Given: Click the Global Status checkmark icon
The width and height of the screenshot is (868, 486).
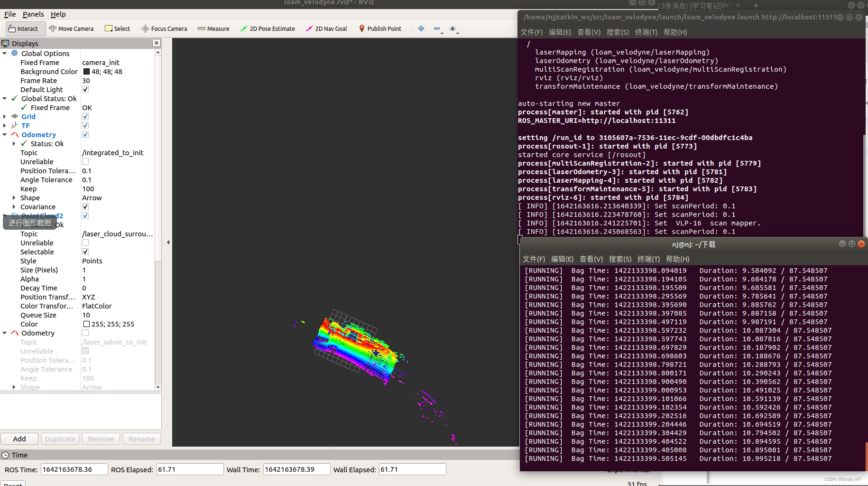Looking at the screenshot, I should click(x=15, y=98).
